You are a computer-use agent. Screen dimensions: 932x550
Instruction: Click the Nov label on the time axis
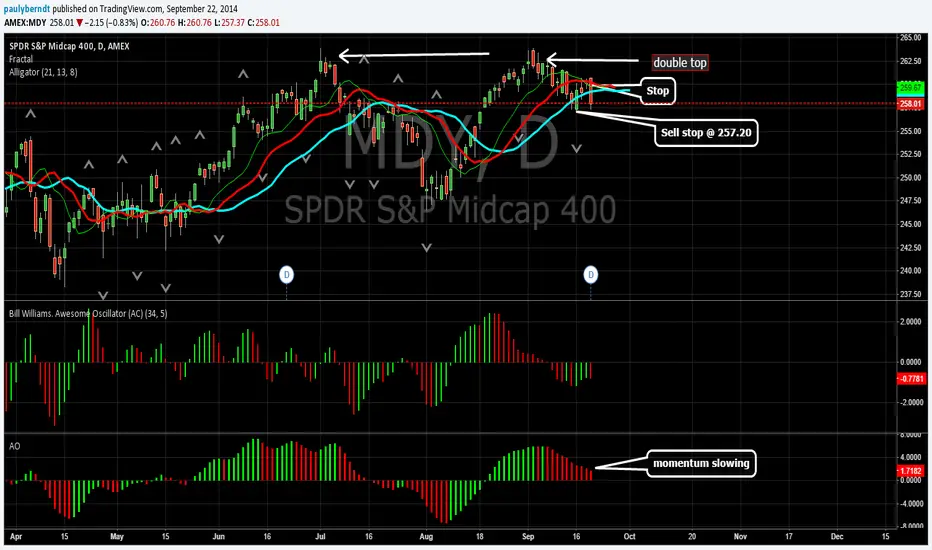740,536
